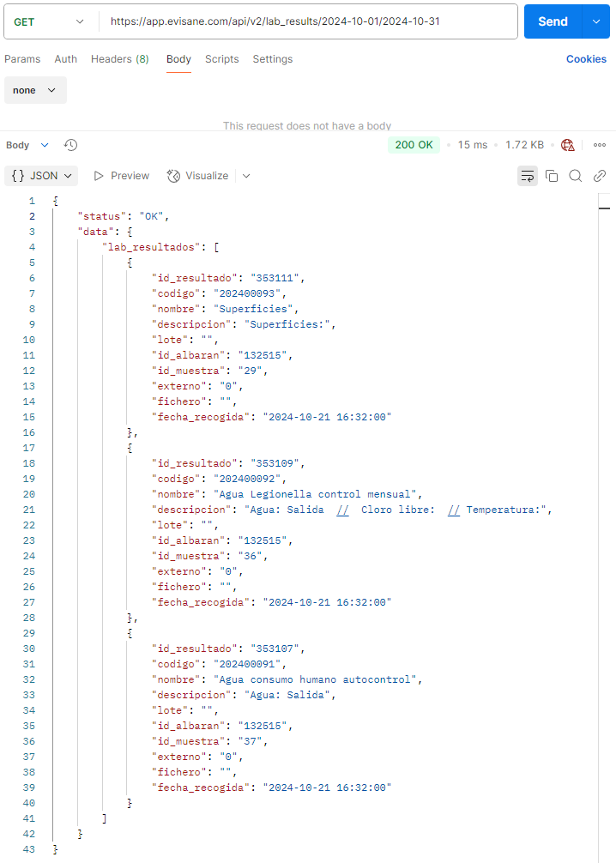This screenshot has height=863, width=616.
Task: Switch to the Params tab
Action: click(22, 59)
